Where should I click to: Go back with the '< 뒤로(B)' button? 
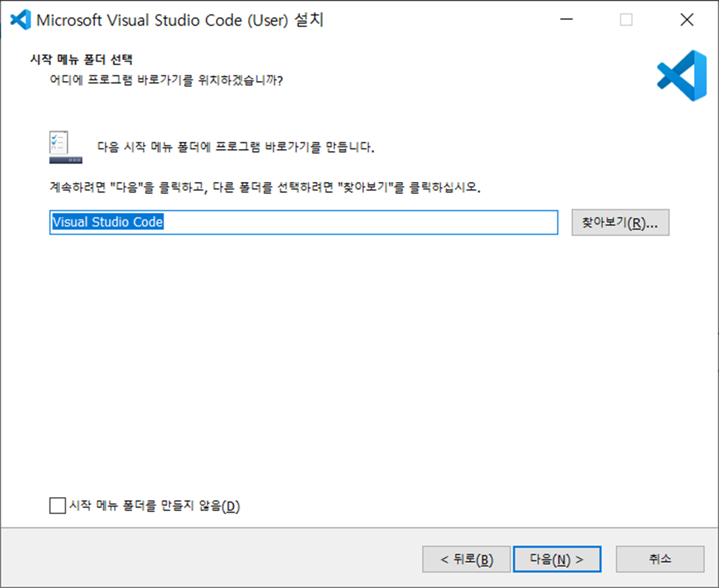[466, 559]
